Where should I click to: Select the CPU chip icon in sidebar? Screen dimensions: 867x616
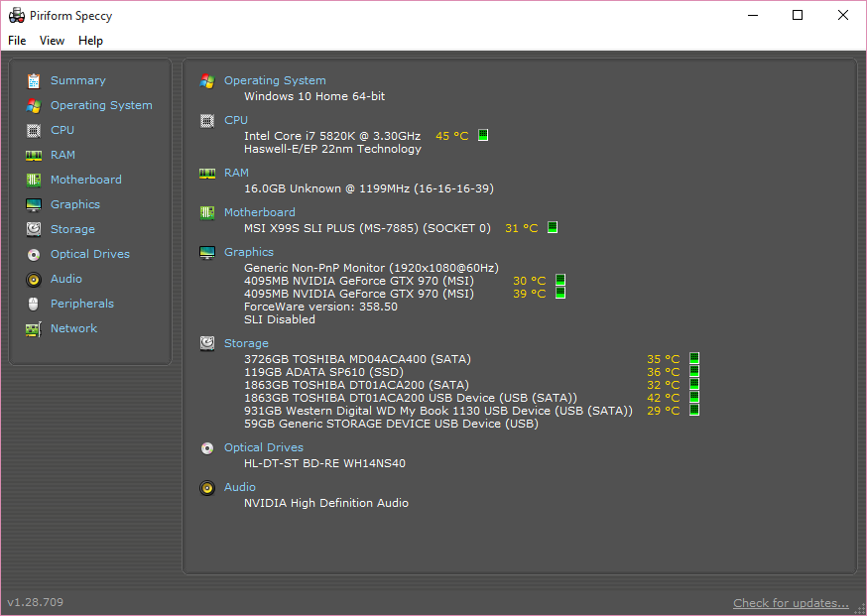34,130
